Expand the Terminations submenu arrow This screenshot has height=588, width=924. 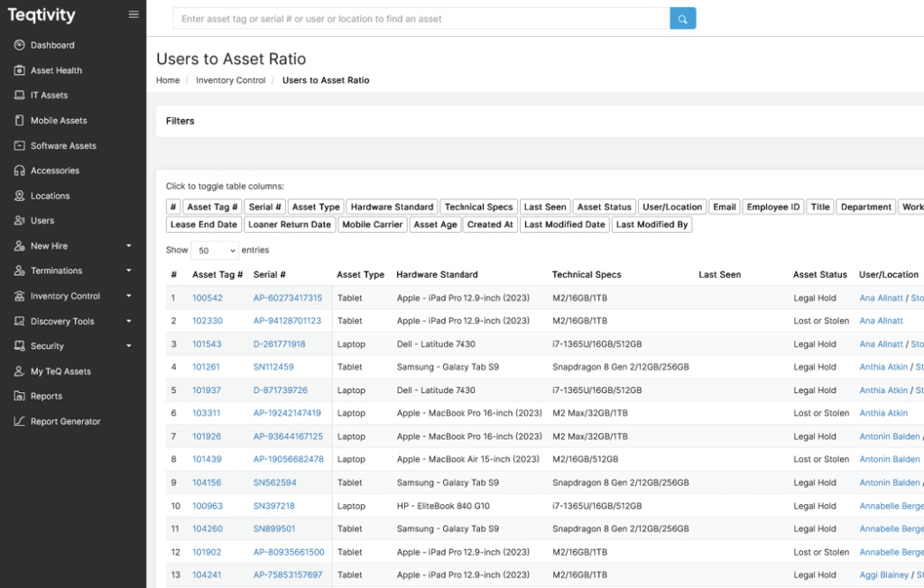(x=128, y=271)
